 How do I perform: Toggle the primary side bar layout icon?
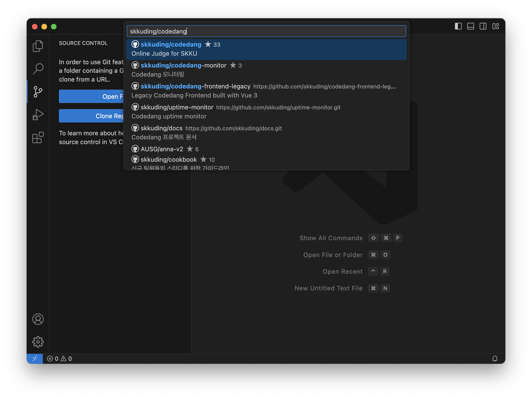tap(458, 26)
